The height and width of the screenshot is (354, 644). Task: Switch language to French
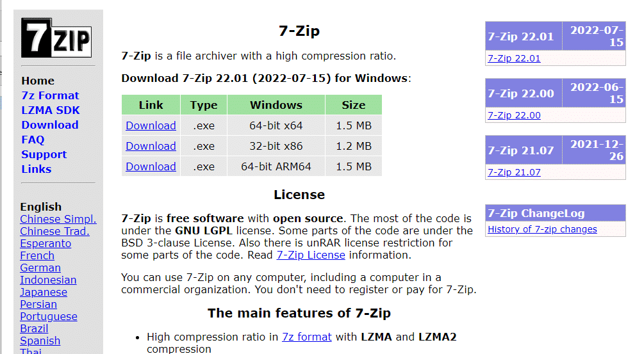tap(37, 256)
